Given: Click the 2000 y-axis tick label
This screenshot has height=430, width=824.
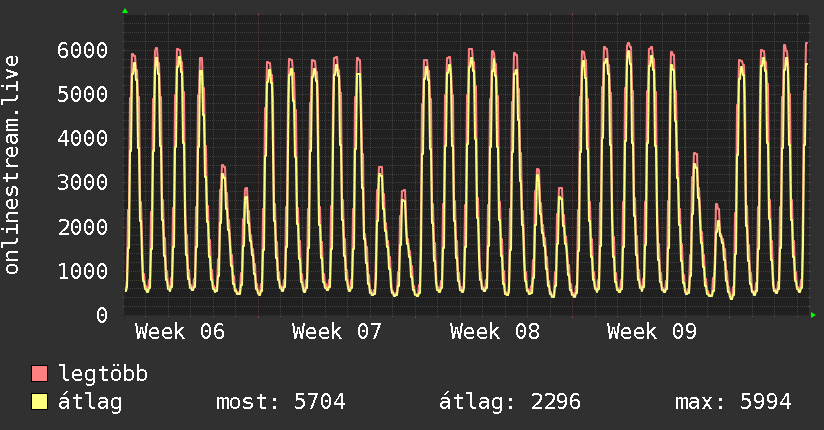Looking at the screenshot, I should [x=83, y=227].
